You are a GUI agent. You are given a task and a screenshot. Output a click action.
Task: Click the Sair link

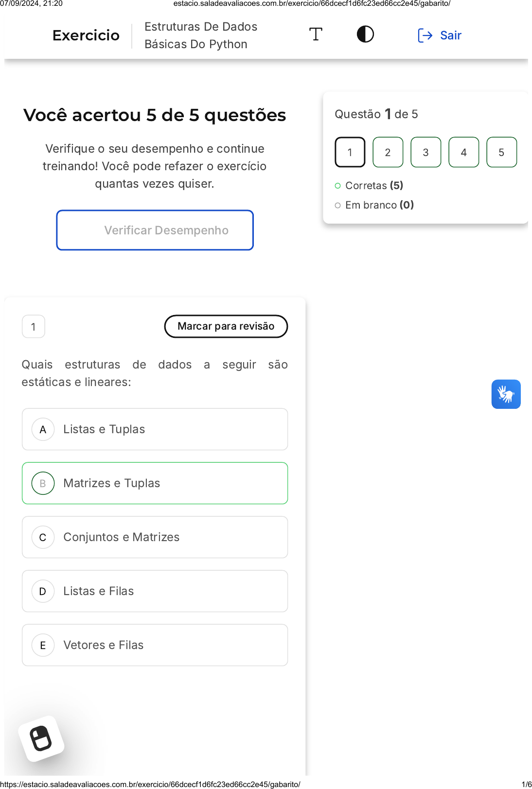click(450, 35)
